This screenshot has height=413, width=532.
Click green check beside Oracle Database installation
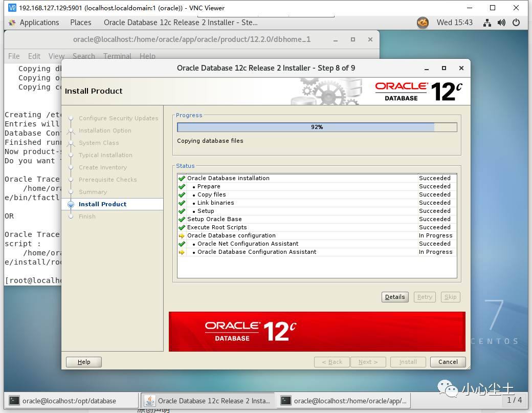(x=182, y=178)
